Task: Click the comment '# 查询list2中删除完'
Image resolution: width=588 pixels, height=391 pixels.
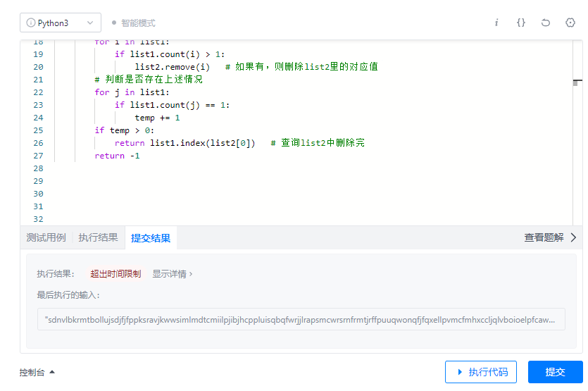Action: (x=318, y=143)
